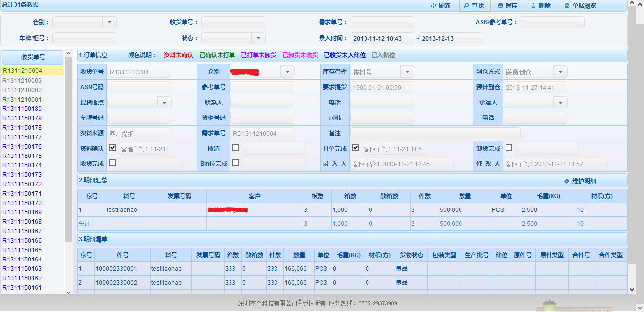Click the 刷新 refresh toolbar icon
644x312 pixels.
tap(434, 6)
